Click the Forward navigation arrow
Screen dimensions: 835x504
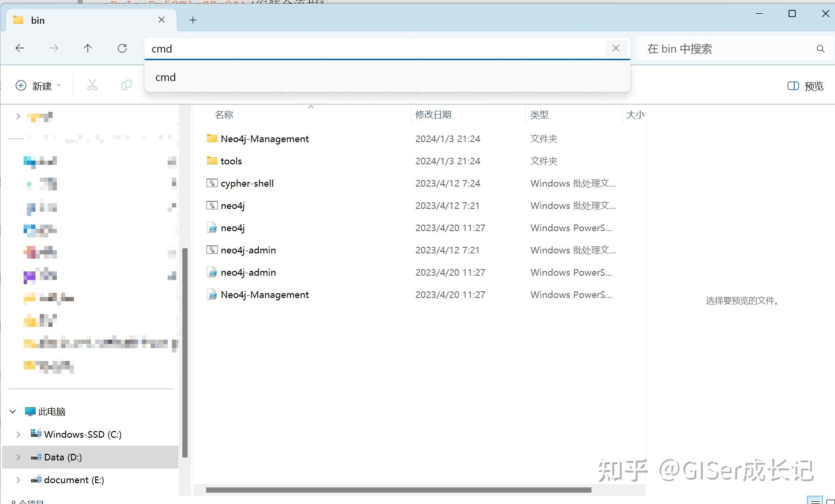click(x=54, y=48)
